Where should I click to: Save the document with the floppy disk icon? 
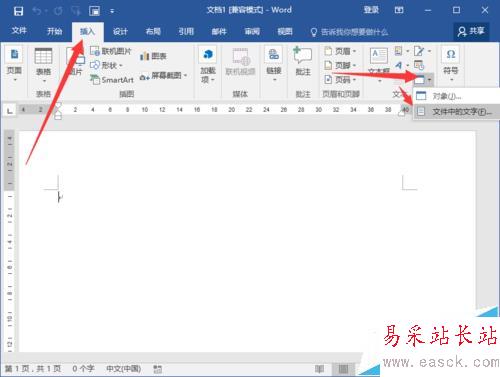click(18, 11)
